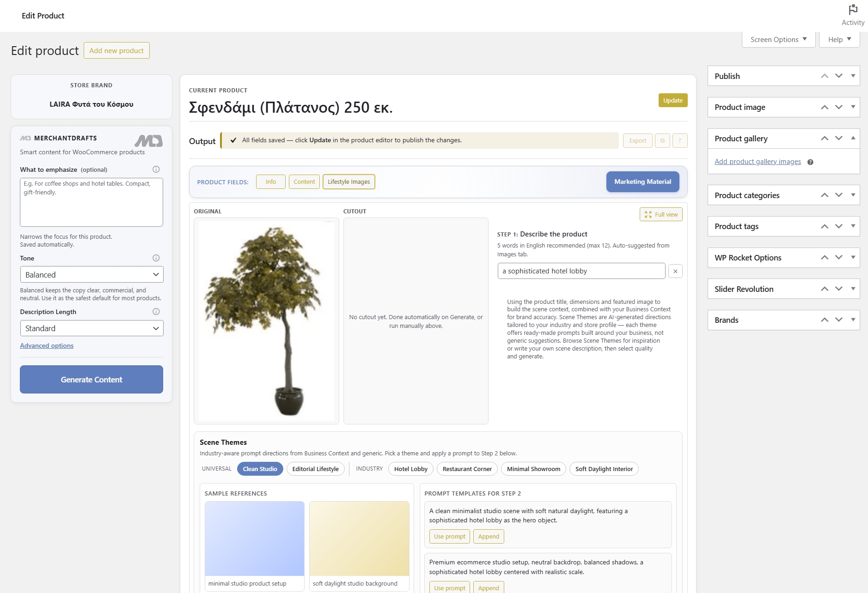The height and width of the screenshot is (593, 868).
Task: Select the Hotel Lobby industry theme
Action: 411,469
